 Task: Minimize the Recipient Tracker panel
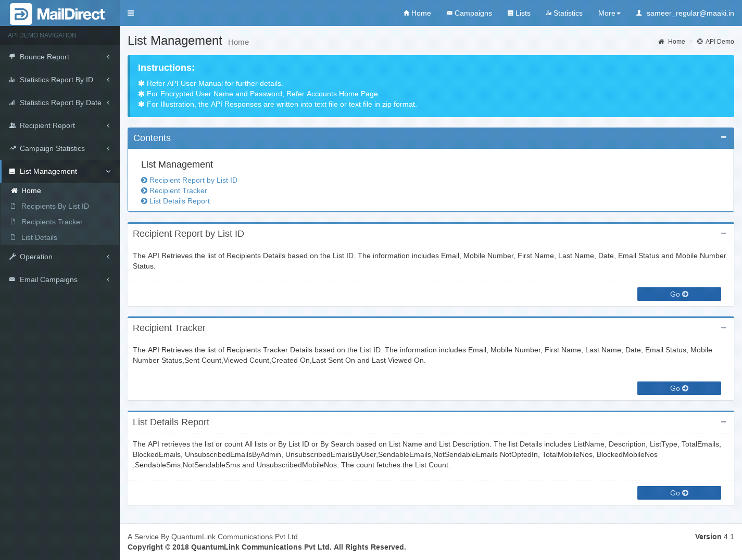(x=723, y=328)
